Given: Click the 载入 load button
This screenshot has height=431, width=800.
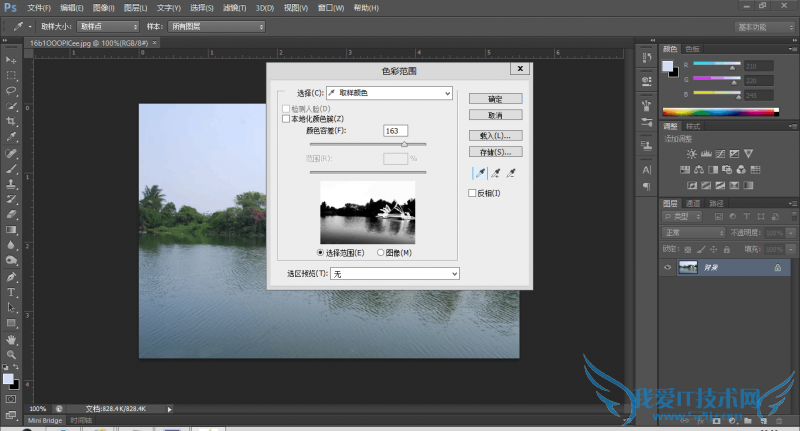Looking at the screenshot, I should 496,134.
